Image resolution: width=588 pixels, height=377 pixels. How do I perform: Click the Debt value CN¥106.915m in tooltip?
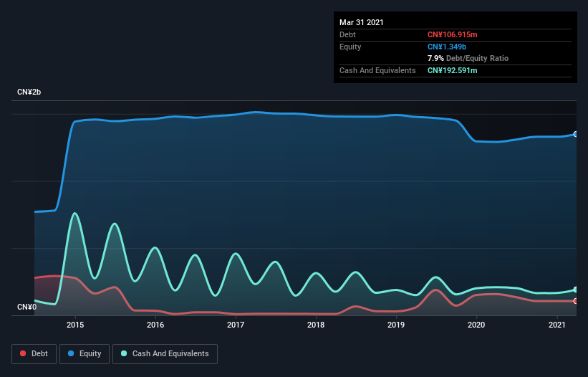pos(452,34)
